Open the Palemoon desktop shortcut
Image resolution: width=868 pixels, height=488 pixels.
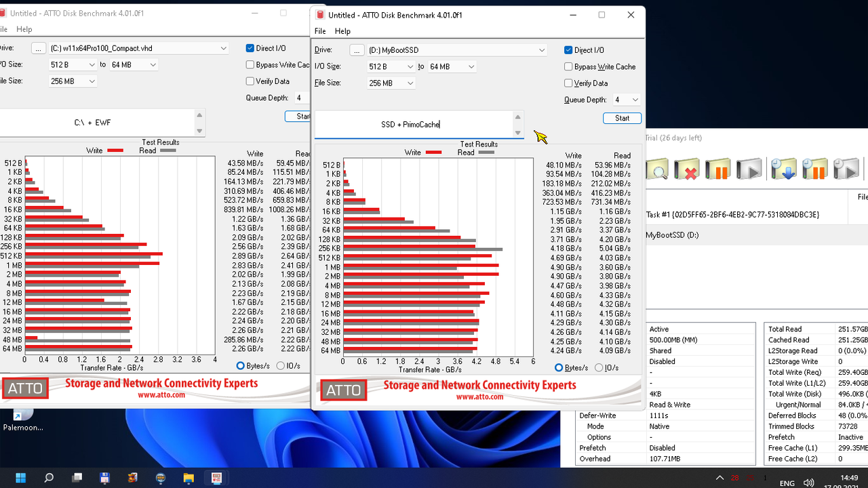[23, 419]
